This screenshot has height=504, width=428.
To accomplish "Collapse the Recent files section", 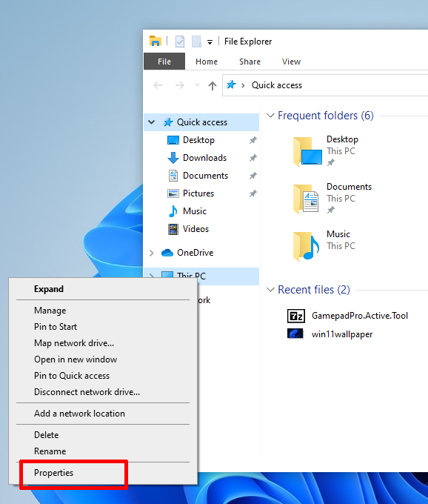I will pos(270,290).
